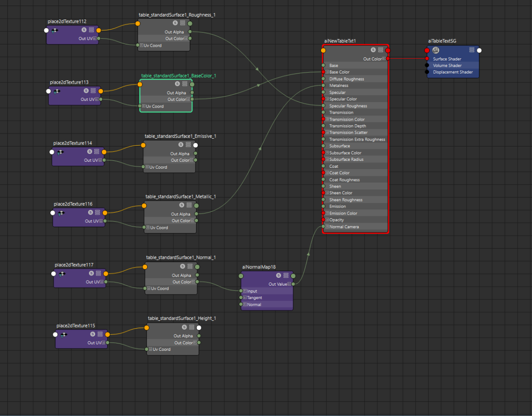Click the place2d texture icon on place2dTexture113
532x416 pixels.
point(57,92)
